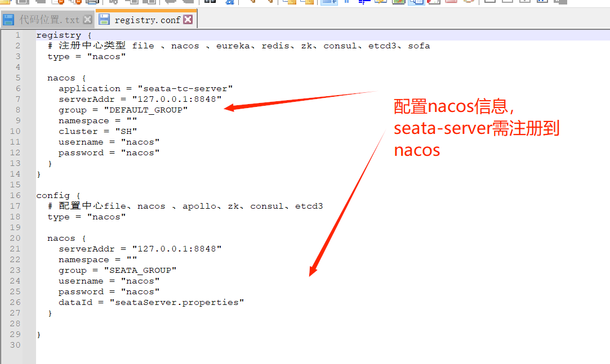
Task: Click 'nacos {' on line 5
Action: click(66, 78)
